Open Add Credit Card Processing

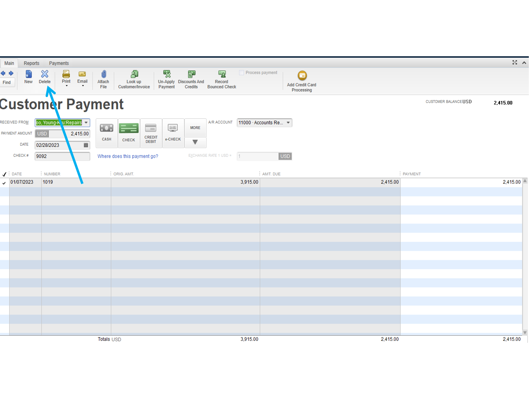click(302, 76)
